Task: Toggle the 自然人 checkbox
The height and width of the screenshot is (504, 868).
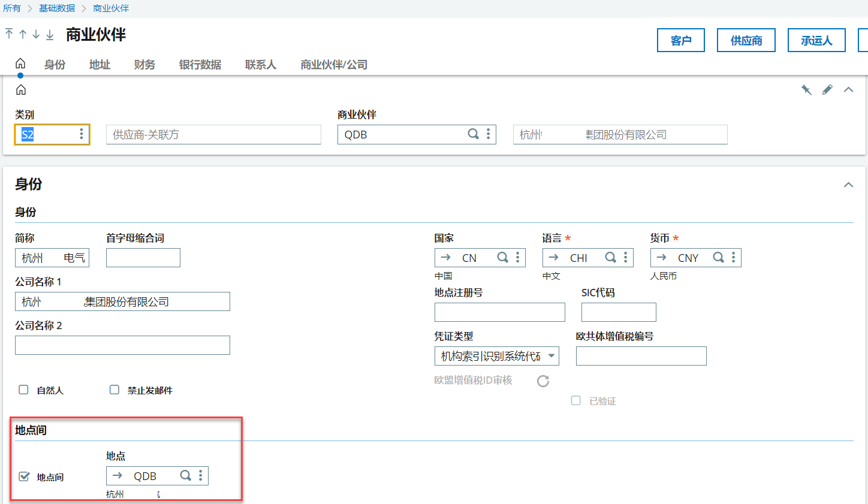Action: (x=23, y=390)
